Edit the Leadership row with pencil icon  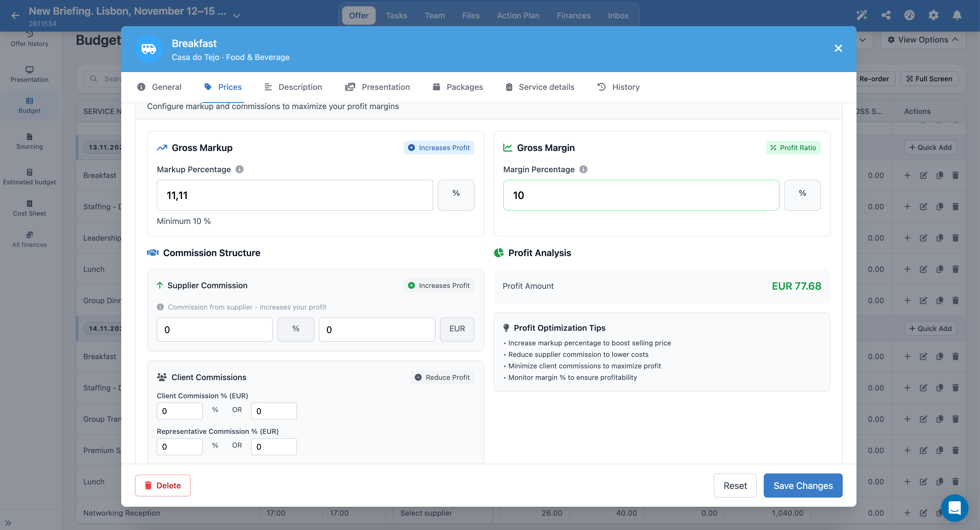[x=923, y=238]
